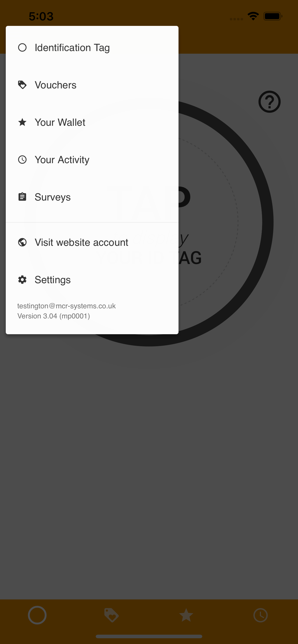
Task: Open the Identification Tag menu entry
Action: [x=92, y=47]
